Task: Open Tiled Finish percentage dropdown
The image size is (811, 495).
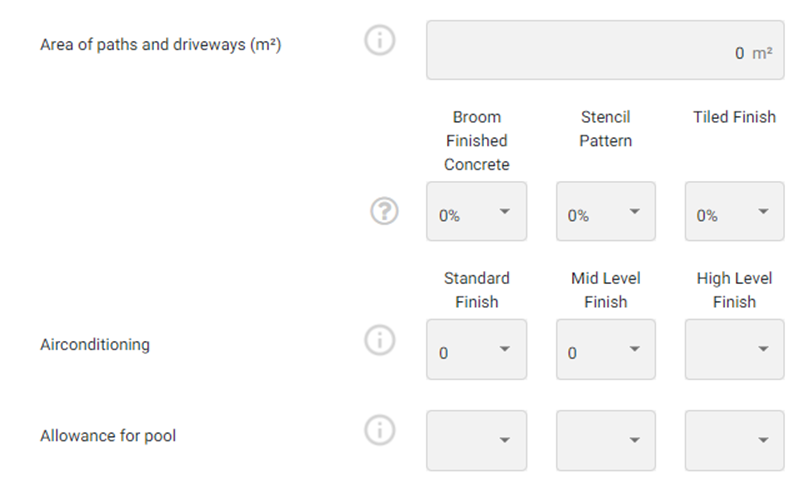Action: coord(734,212)
